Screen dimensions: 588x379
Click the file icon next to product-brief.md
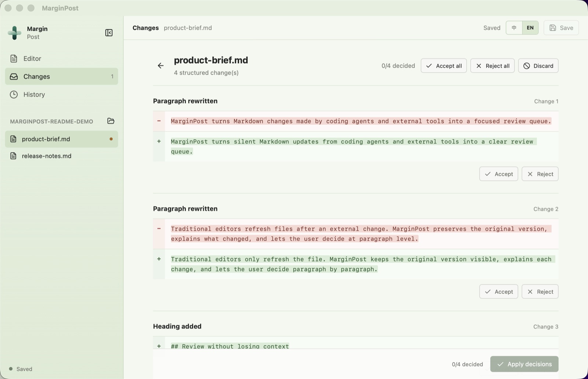point(13,139)
